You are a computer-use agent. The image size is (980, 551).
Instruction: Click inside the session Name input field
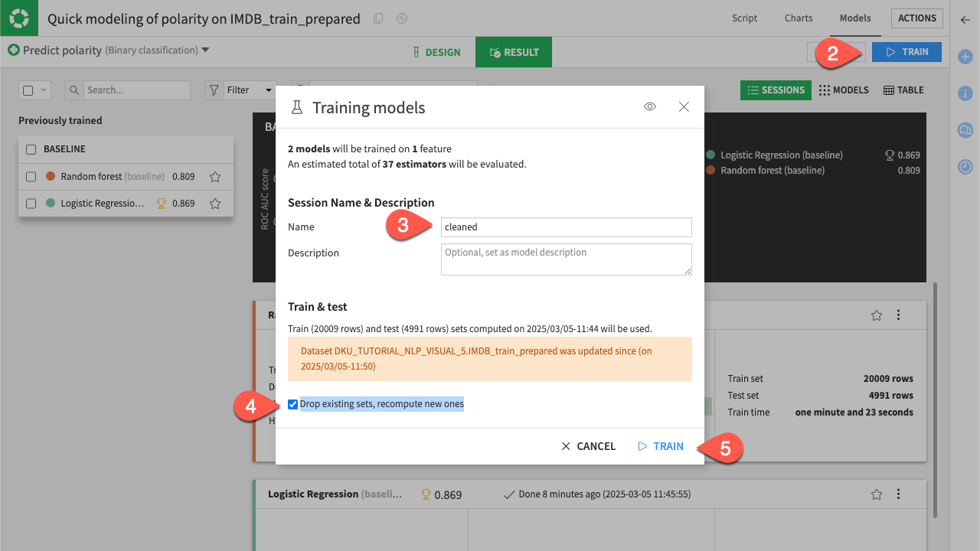point(565,227)
